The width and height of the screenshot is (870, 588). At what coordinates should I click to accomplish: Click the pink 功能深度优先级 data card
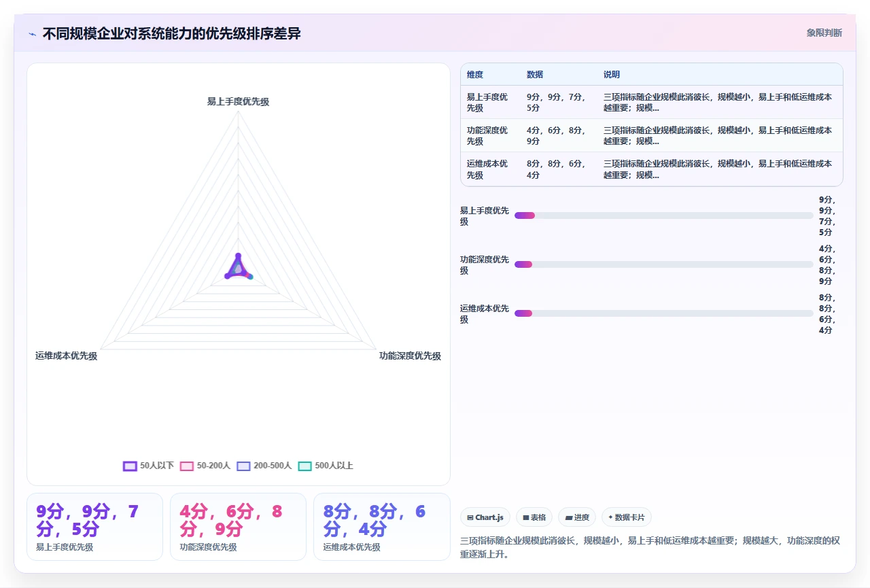tap(238, 527)
